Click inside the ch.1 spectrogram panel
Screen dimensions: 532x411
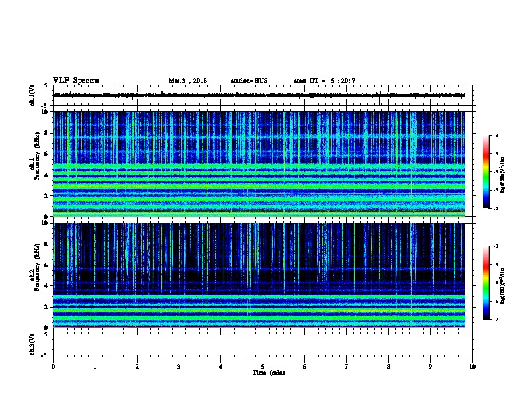(259, 164)
